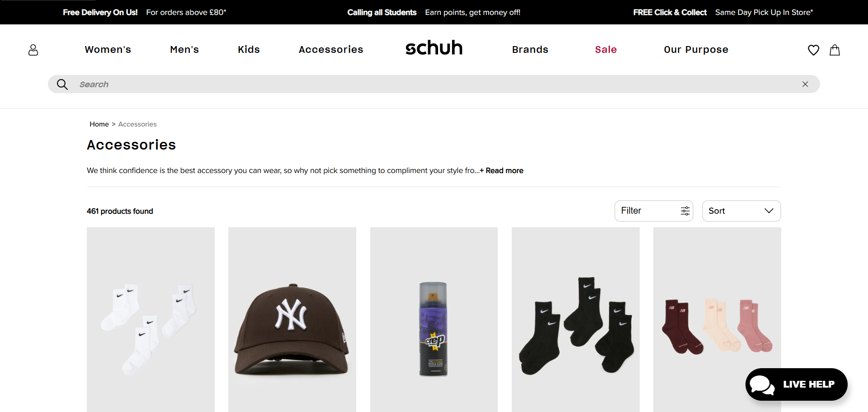Open the Brands menu
Image resolution: width=868 pixels, height=412 pixels.
530,50
